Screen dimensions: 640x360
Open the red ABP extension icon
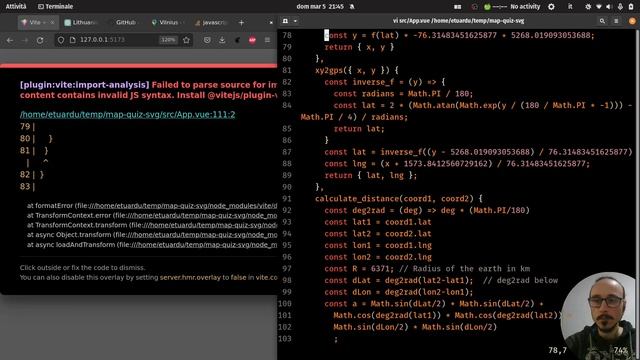(252, 40)
